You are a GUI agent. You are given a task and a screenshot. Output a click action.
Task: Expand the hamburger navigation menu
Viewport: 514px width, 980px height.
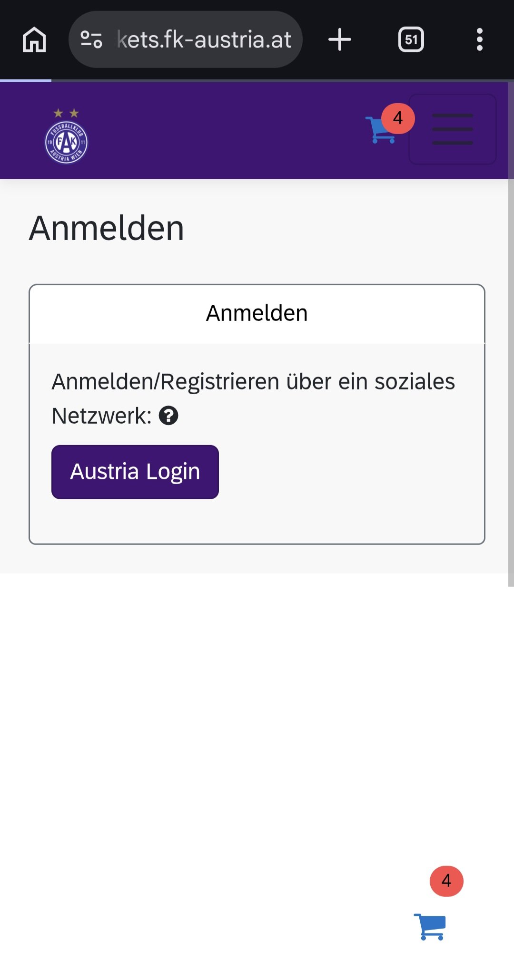(452, 129)
